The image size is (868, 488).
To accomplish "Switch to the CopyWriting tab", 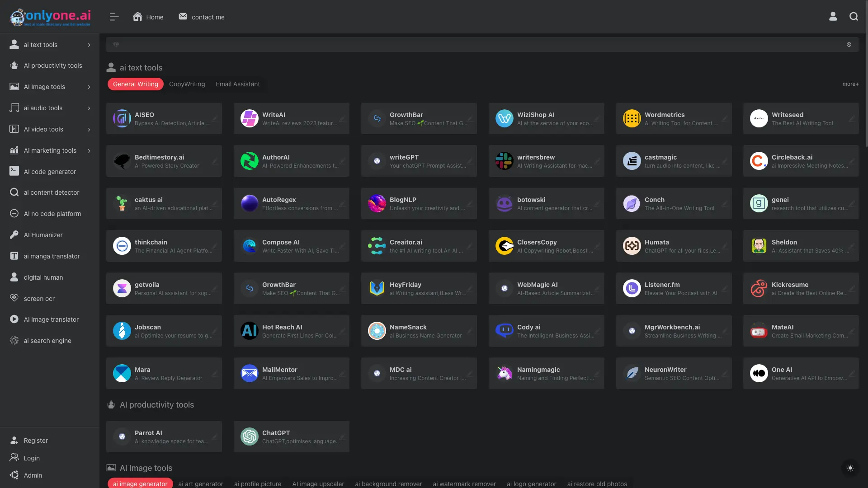I will tap(187, 84).
